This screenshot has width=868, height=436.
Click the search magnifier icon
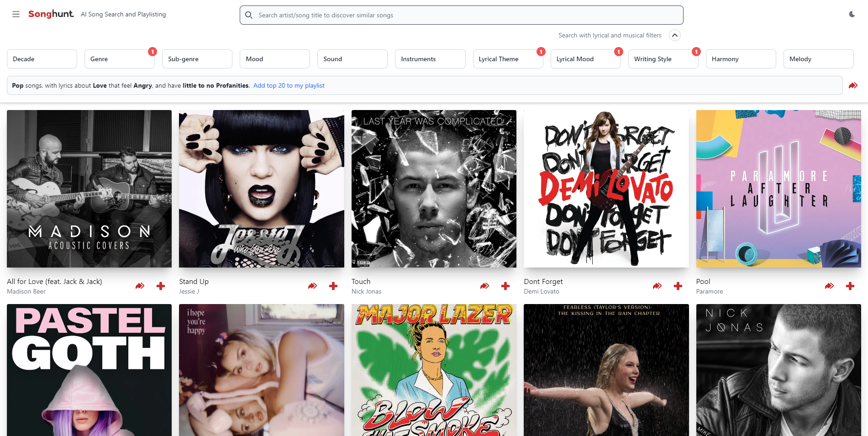tap(249, 15)
